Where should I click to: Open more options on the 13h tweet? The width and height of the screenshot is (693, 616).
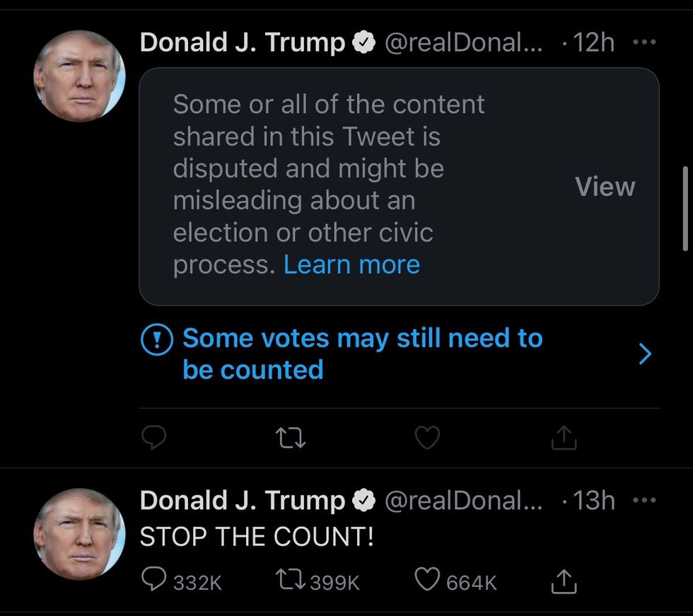tap(644, 501)
